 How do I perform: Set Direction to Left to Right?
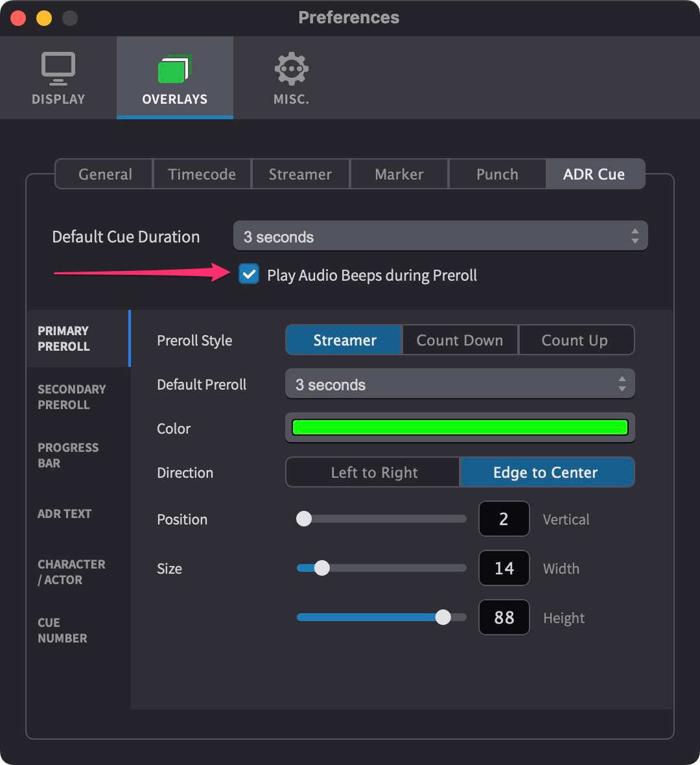(x=373, y=472)
